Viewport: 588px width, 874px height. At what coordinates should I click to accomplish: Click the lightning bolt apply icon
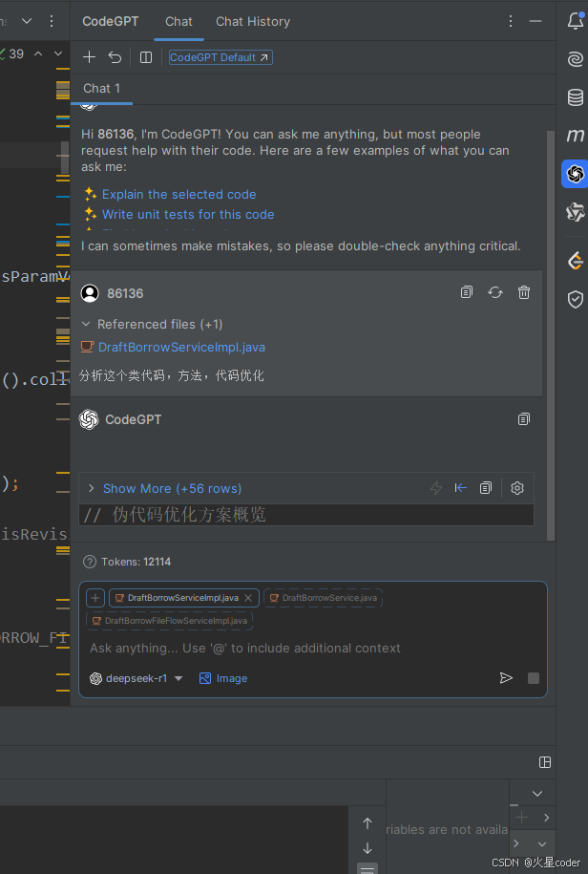coord(436,488)
